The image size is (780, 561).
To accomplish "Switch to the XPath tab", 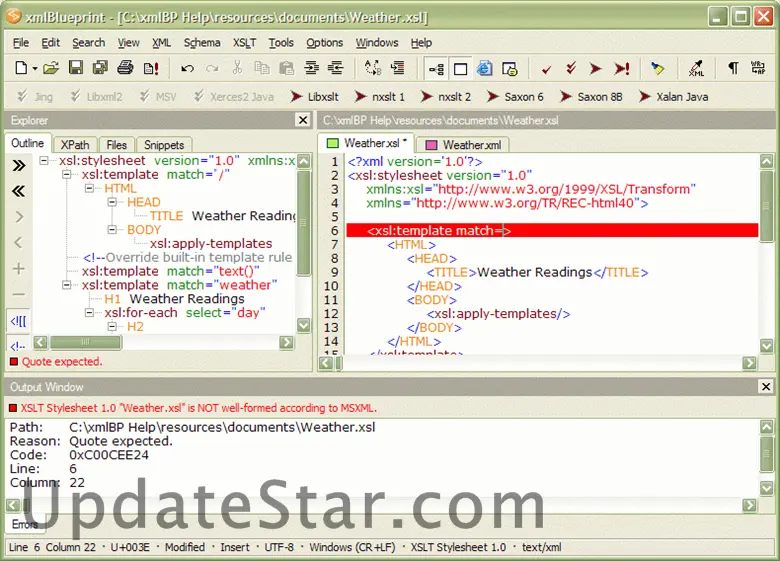I will click(75, 145).
